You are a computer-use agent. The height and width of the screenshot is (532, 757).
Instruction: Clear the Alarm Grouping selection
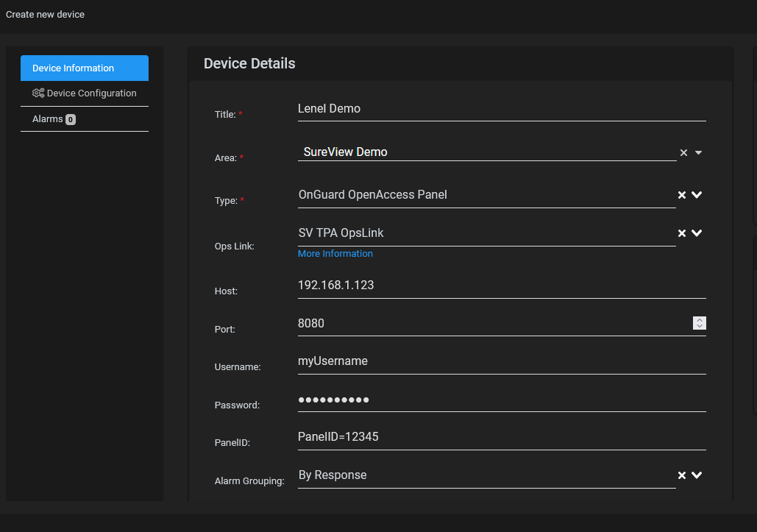[682, 475]
